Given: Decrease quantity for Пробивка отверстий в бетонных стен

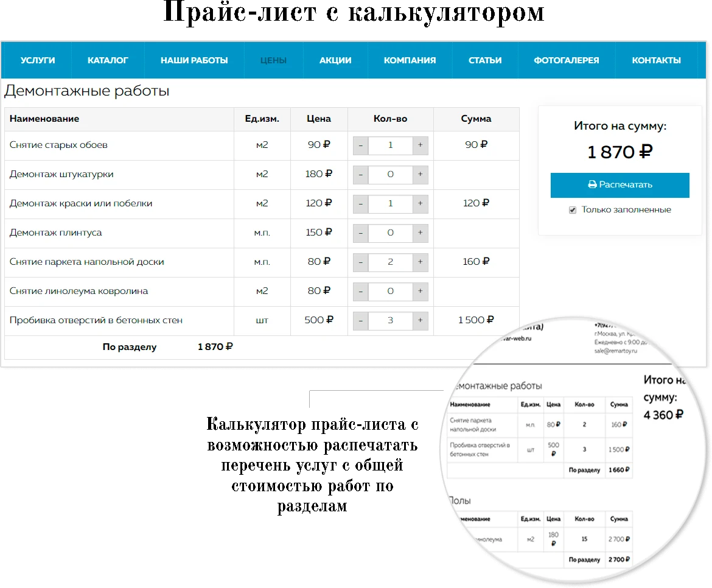Looking at the screenshot, I should 360,321.
